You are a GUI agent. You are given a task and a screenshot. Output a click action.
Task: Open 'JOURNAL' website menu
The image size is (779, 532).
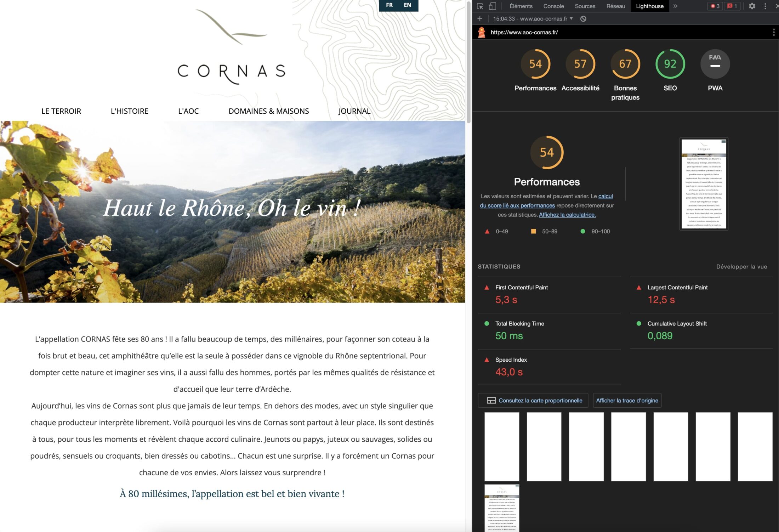pos(354,111)
